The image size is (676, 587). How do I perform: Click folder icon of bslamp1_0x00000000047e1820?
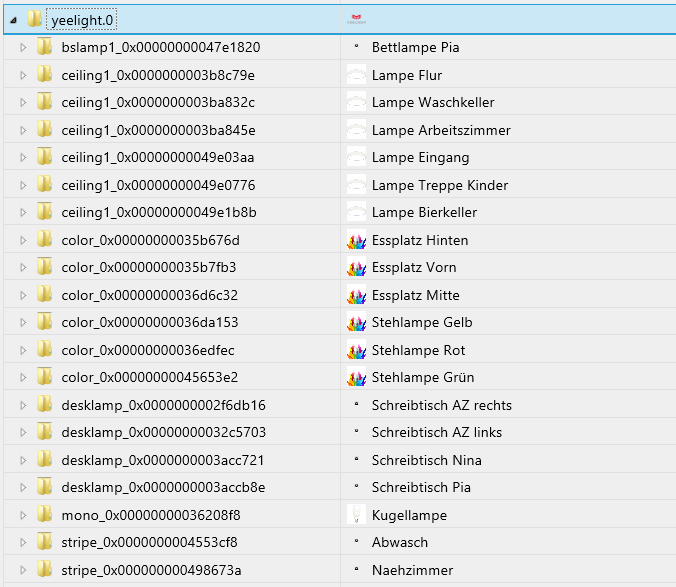tap(44, 46)
